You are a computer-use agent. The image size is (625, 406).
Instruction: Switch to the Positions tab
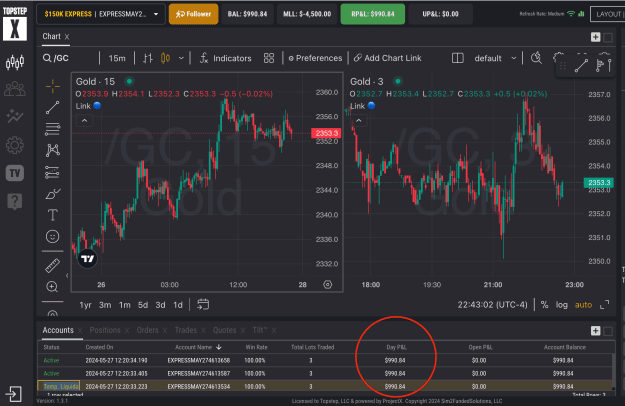click(105, 330)
